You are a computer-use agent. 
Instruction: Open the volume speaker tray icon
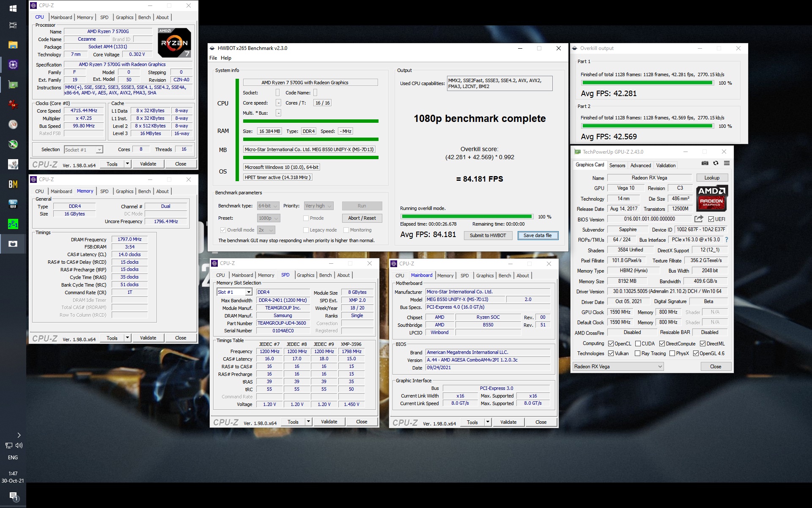(19, 445)
